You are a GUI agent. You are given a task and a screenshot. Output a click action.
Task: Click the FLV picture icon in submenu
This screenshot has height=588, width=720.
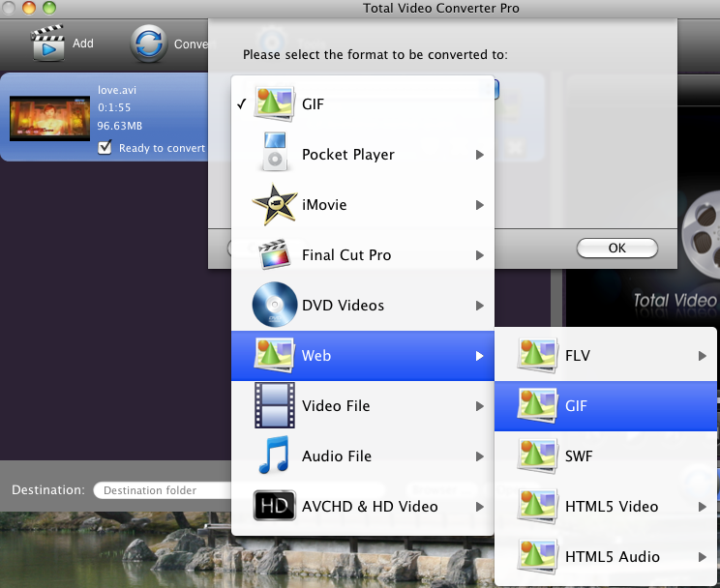[537, 355]
